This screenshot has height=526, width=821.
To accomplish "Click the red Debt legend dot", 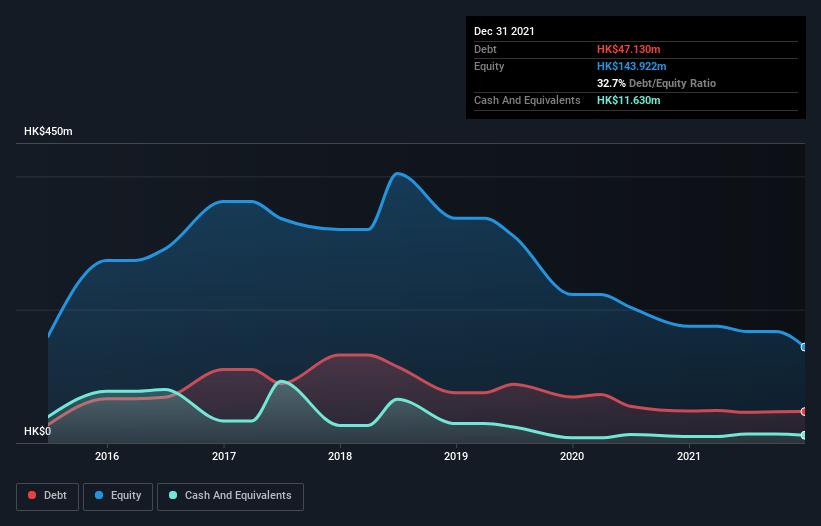I will click(32, 495).
